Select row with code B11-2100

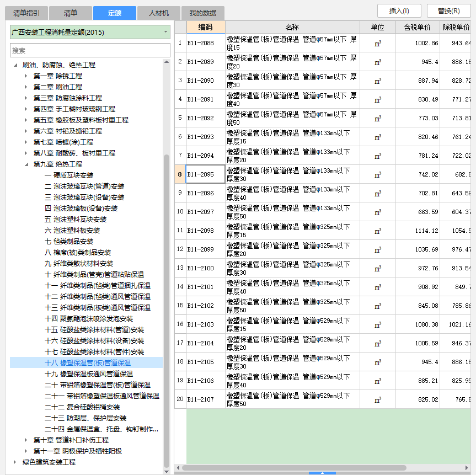coord(205,268)
